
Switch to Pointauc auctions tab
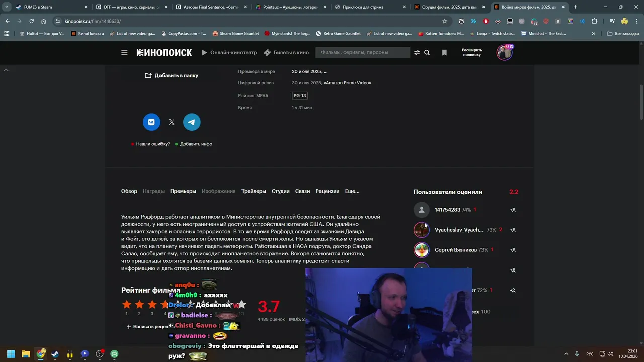tap(291, 7)
